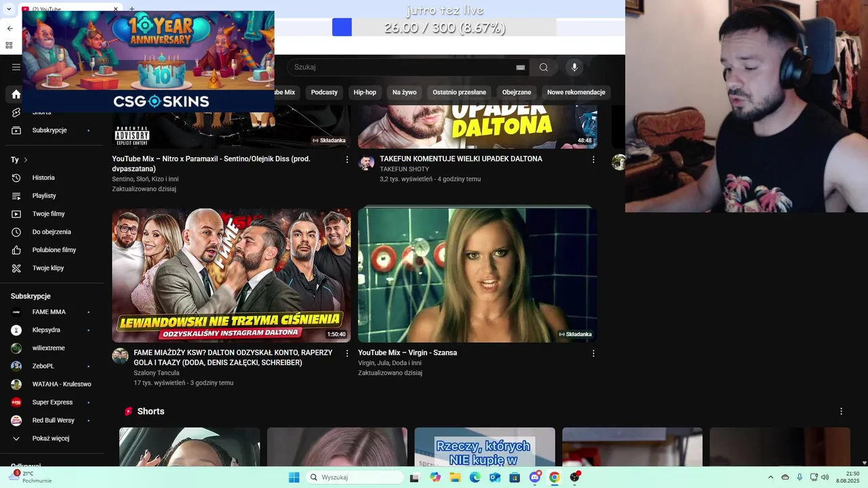Play the Virgin – Szansa mix thumbnail

[477, 275]
